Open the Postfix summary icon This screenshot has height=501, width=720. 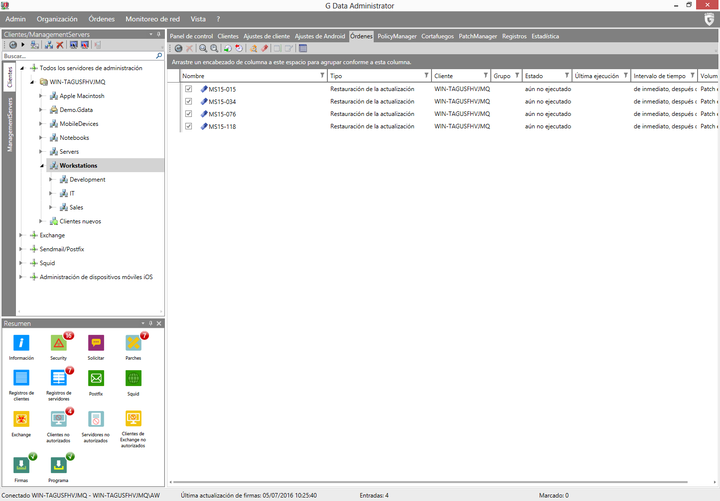tap(96, 378)
